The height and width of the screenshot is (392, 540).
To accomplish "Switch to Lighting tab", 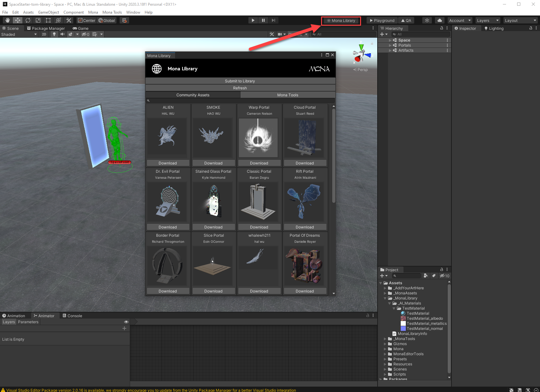I will click(x=494, y=28).
